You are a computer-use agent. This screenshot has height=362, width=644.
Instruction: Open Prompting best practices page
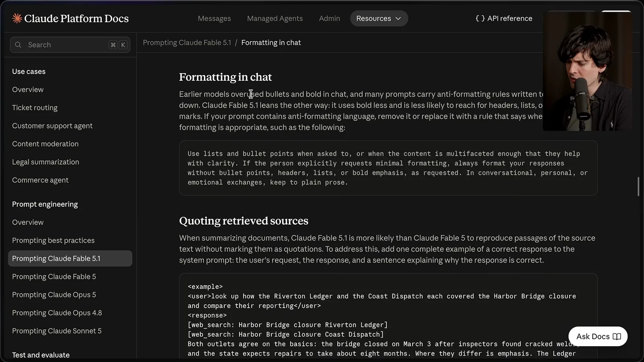pyautogui.click(x=53, y=241)
